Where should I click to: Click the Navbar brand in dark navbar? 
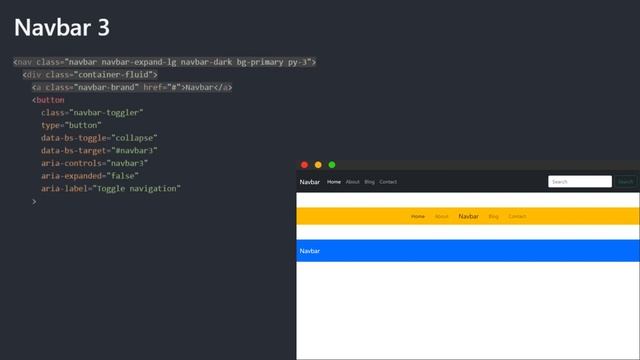tap(310, 182)
